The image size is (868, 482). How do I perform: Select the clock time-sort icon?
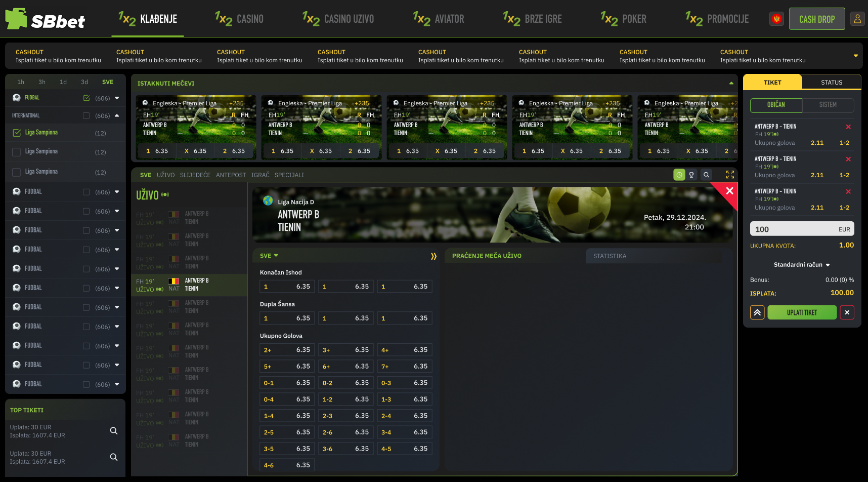coord(679,175)
